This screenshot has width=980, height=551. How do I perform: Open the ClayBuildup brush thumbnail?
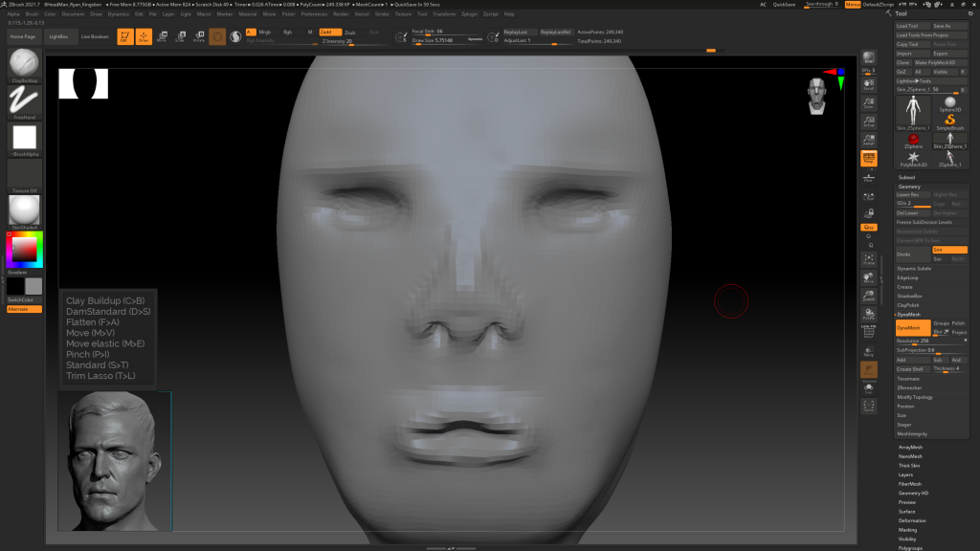[x=24, y=64]
